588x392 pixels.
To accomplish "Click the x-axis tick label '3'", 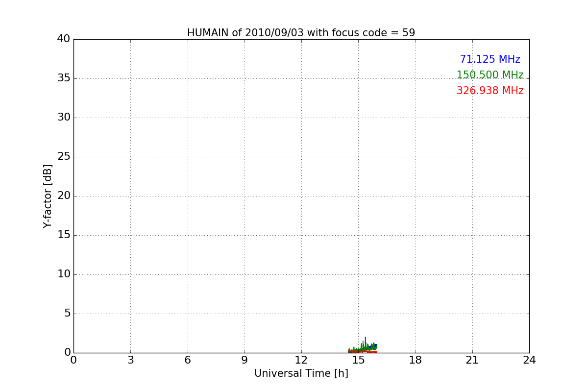I will 130,360.
